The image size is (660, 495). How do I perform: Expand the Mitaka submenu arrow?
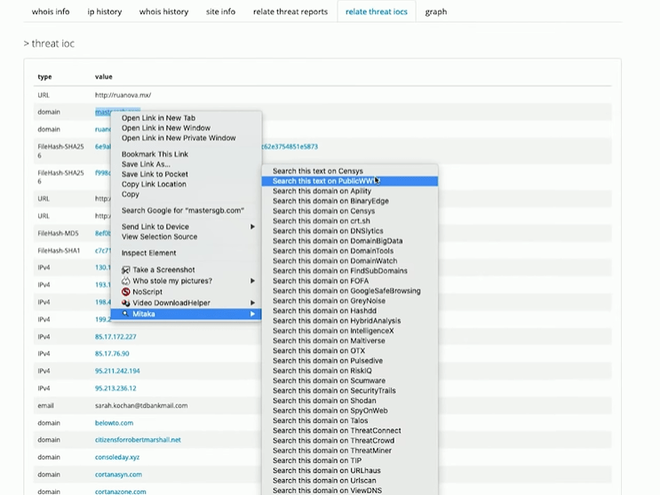pyautogui.click(x=253, y=314)
